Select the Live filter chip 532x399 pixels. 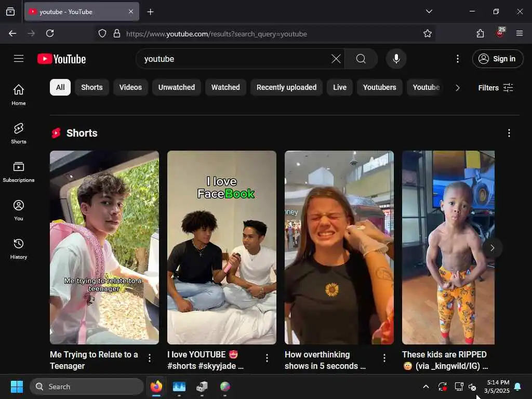[x=340, y=87]
